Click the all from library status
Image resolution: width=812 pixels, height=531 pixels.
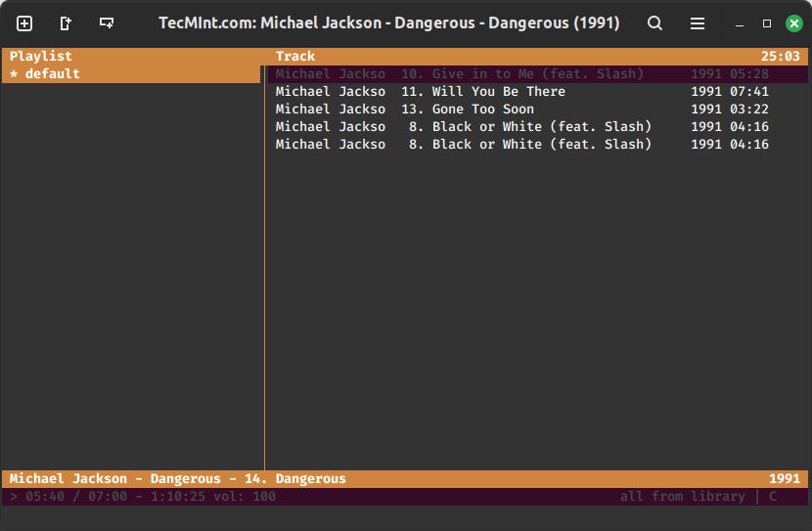point(683,497)
